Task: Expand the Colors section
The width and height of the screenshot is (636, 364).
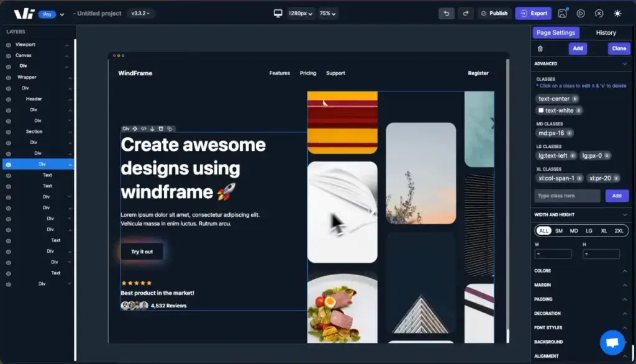Action: coord(625,271)
